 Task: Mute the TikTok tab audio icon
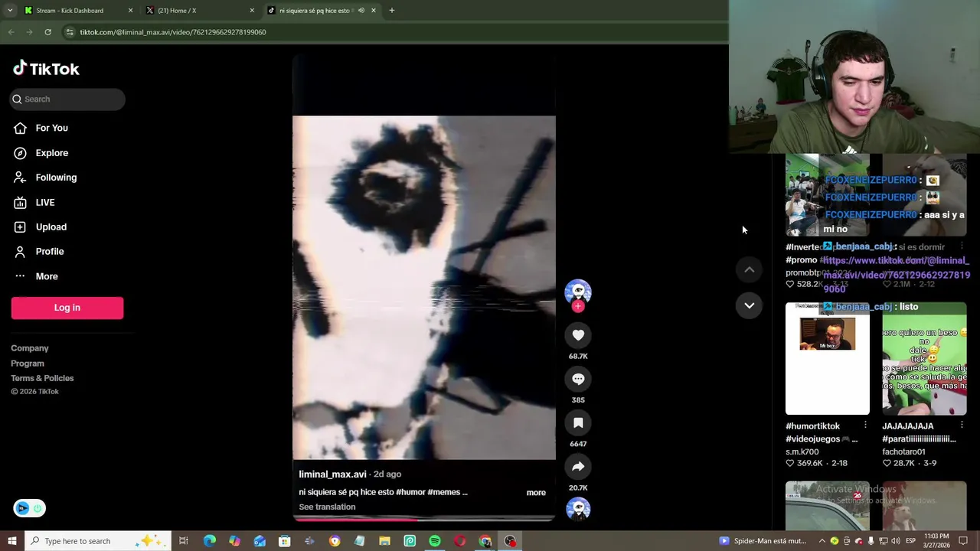tap(361, 10)
